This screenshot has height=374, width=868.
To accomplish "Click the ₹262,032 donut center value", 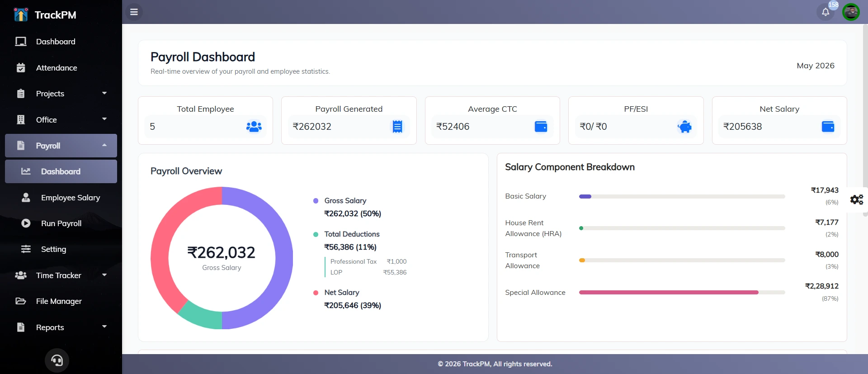I will [x=222, y=252].
